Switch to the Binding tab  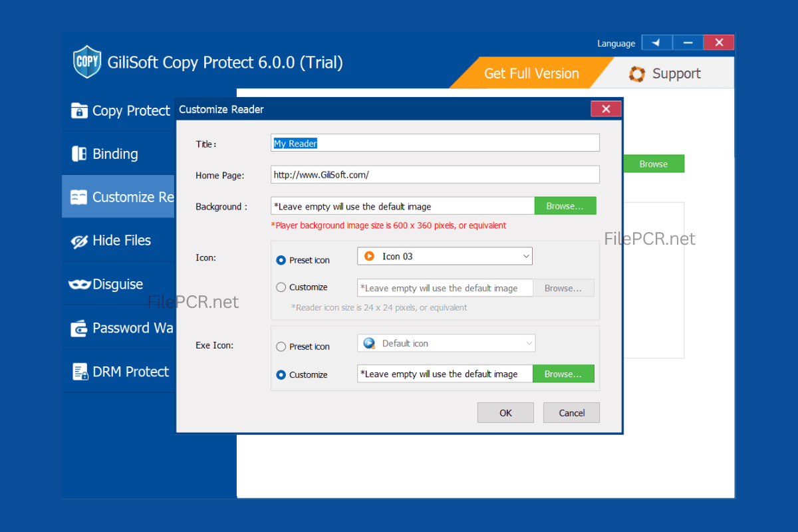(x=118, y=154)
